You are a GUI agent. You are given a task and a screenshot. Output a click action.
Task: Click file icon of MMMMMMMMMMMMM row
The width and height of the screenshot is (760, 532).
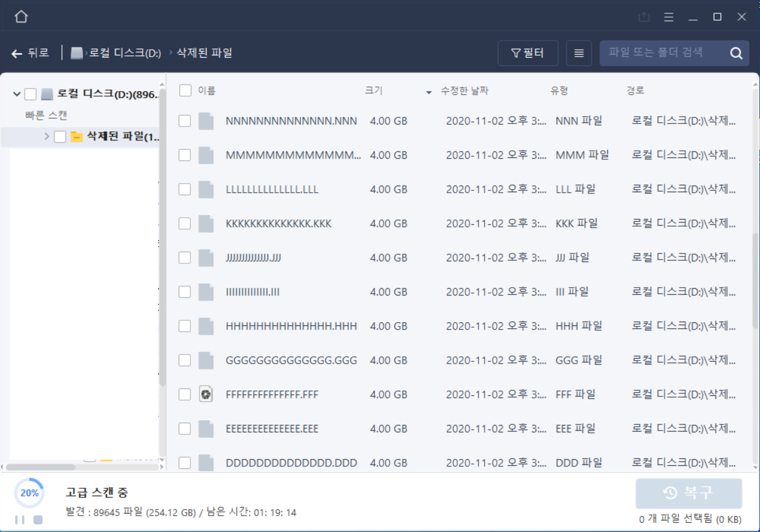206,155
